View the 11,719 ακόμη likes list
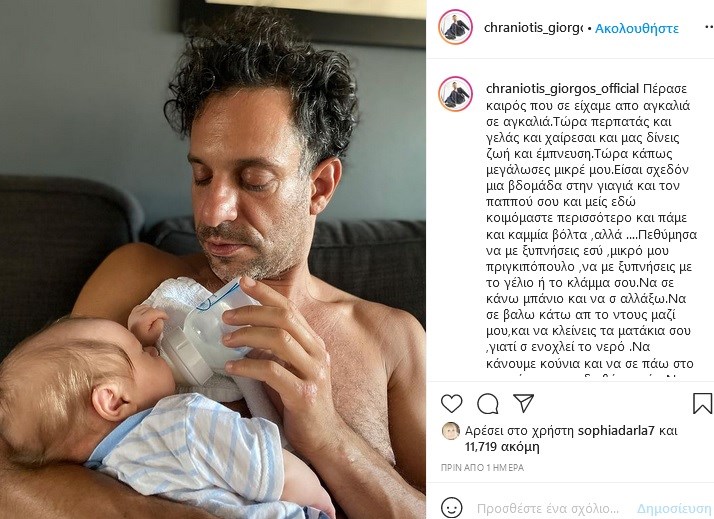714x519 pixels. (x=502, y=447)
